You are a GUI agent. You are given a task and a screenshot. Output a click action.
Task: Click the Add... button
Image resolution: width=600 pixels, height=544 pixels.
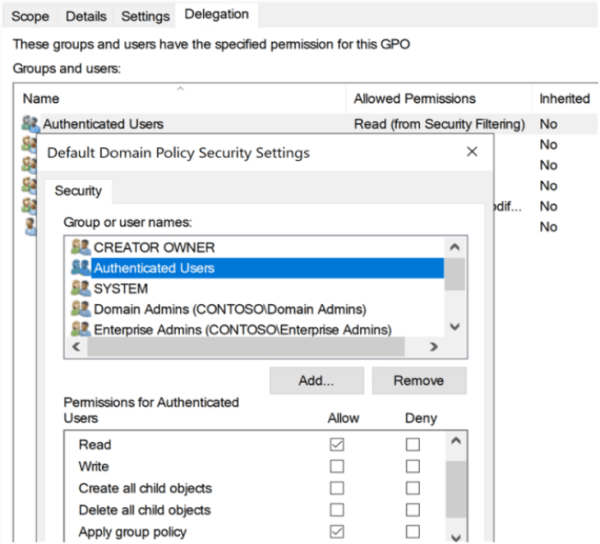tap(316, 381)
